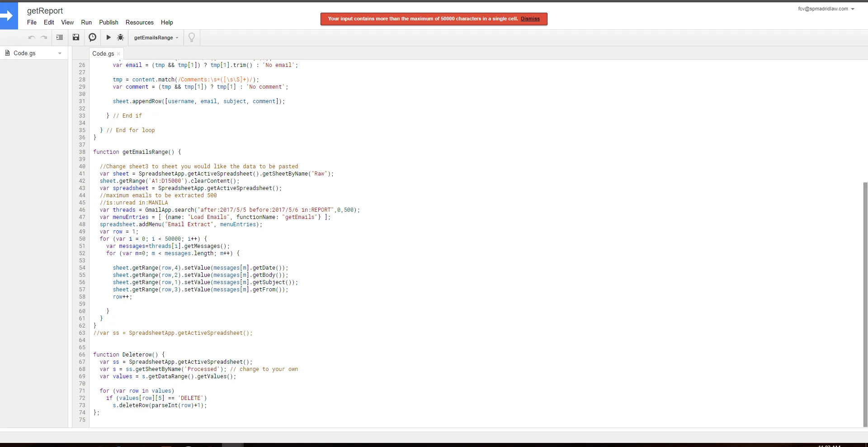Image resolution: width=868 pixels, height=447 pixels.
Task: Open the Resources menu
Action: point(140,22)
